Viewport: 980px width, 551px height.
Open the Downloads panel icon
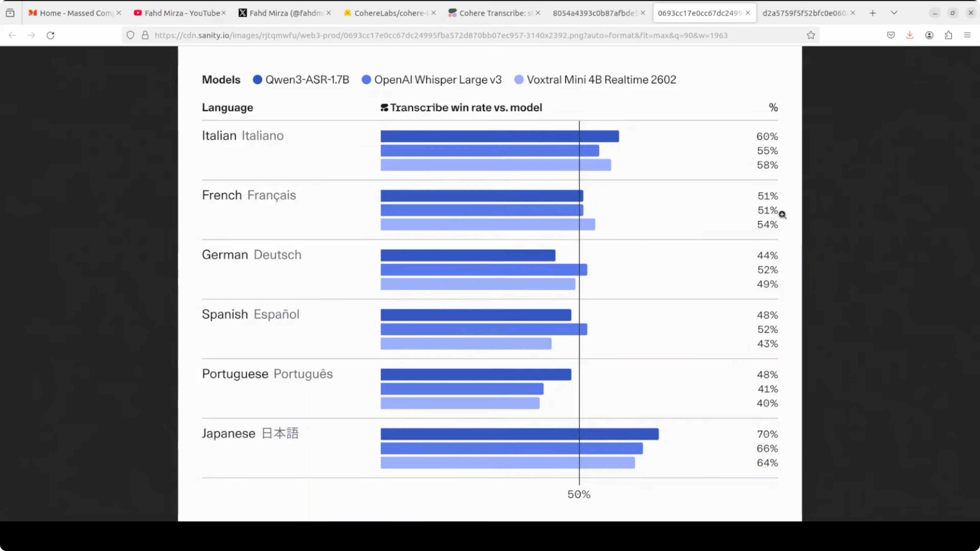[910, 35]
